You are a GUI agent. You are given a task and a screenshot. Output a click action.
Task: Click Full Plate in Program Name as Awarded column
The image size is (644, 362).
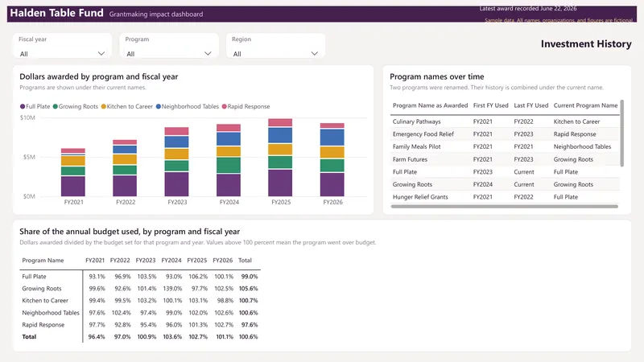pyautogui.click(x=405, y=172)
